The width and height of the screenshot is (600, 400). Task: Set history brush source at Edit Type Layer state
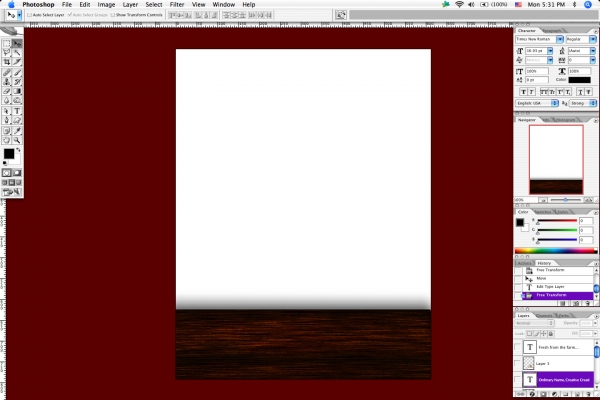[518, 287]
